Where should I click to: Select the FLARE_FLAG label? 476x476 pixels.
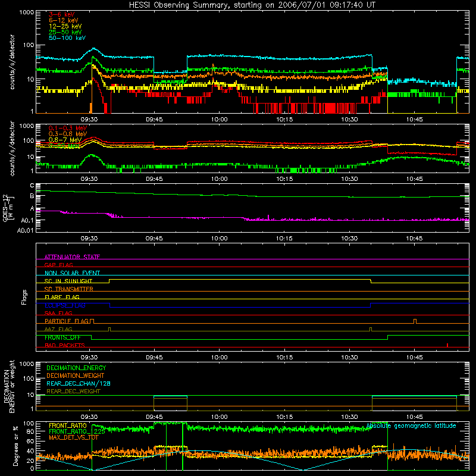coord(62,297)
